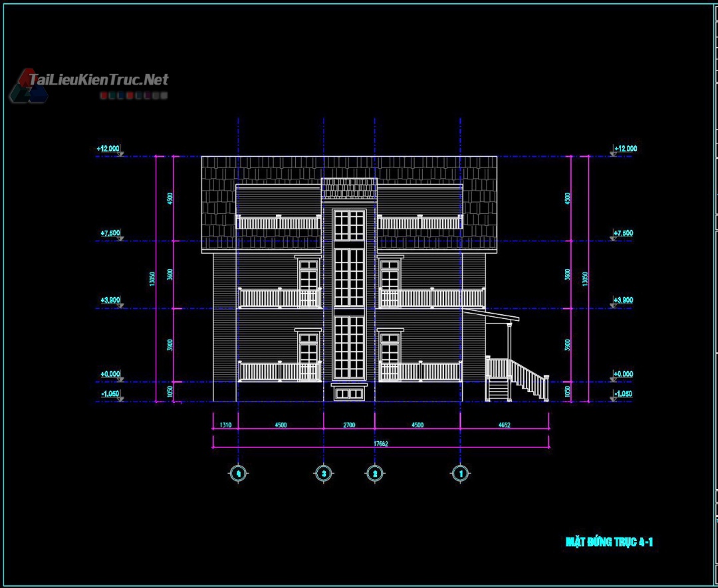This screenshot has height=588, width=718.
Task: Pick the left +12.000 elevation marker
Action: click(109, 149)
